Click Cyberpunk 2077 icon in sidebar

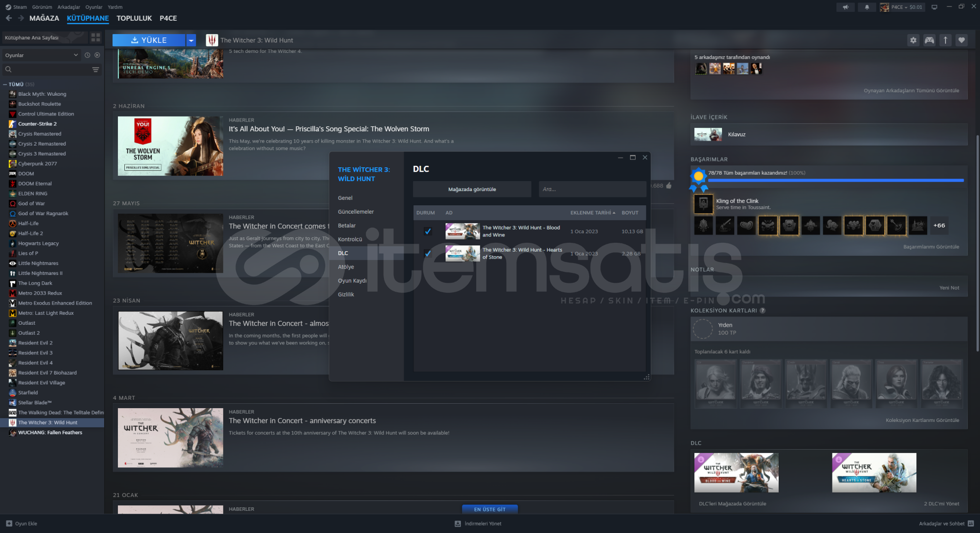pyautogui.click(x=13, y=164)
